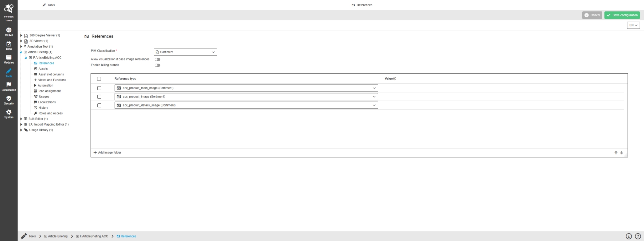
Task: Select References in the tree
Action: pyautogui.click(x=46, y=63)
